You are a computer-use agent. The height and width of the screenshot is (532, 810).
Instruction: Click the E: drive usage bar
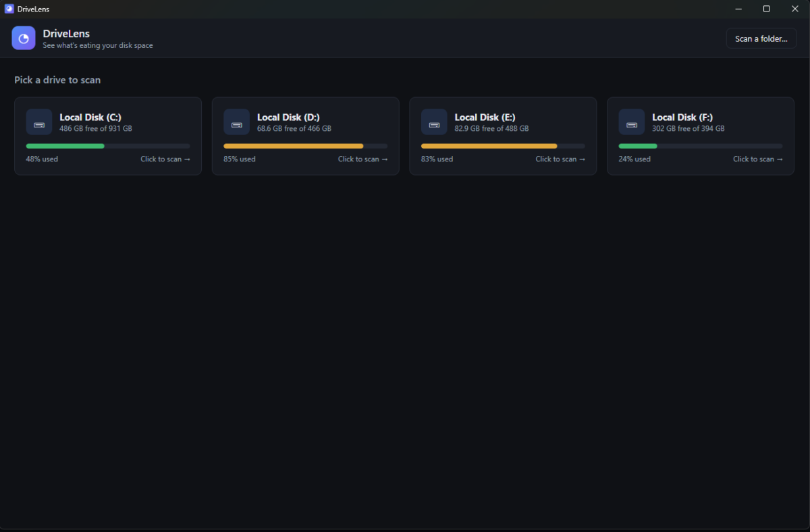[x=503, y=146]
